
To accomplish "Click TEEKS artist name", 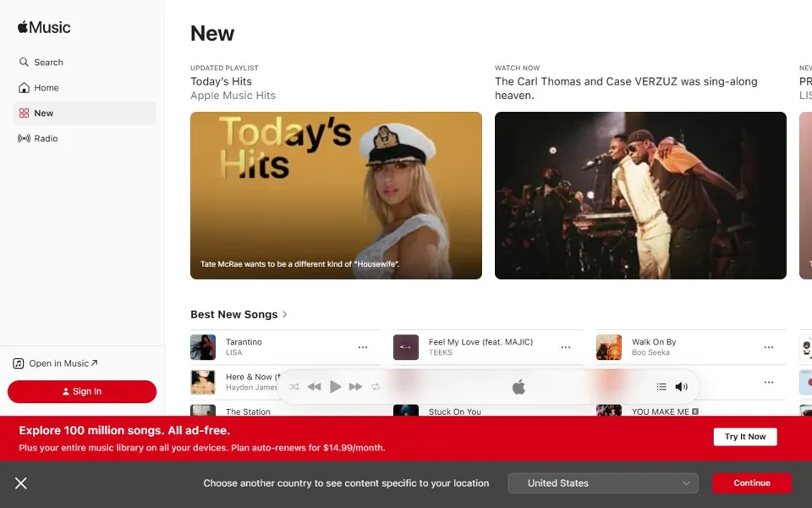I will tap(441, 352).
